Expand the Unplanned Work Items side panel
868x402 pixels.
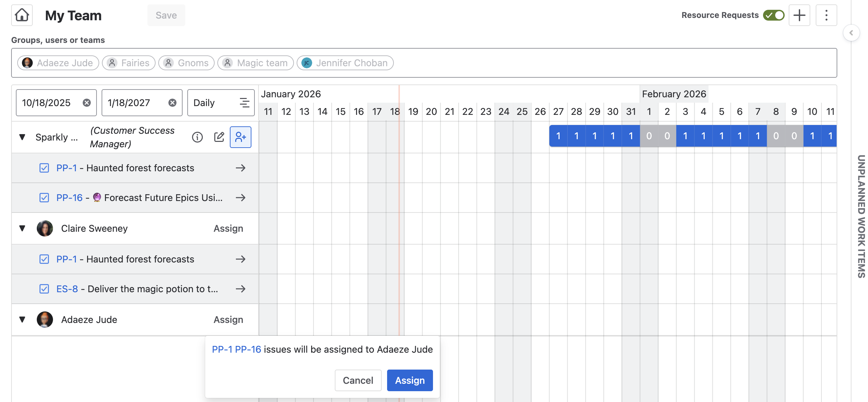click(851, 33)
